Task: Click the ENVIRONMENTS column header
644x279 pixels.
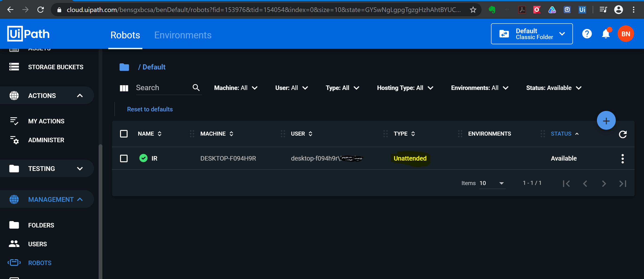Action: click(490, 134)
